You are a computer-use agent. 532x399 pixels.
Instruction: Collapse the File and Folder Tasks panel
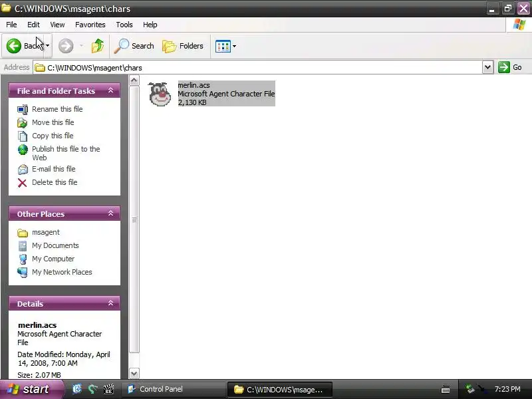click(x=110, y=90)
